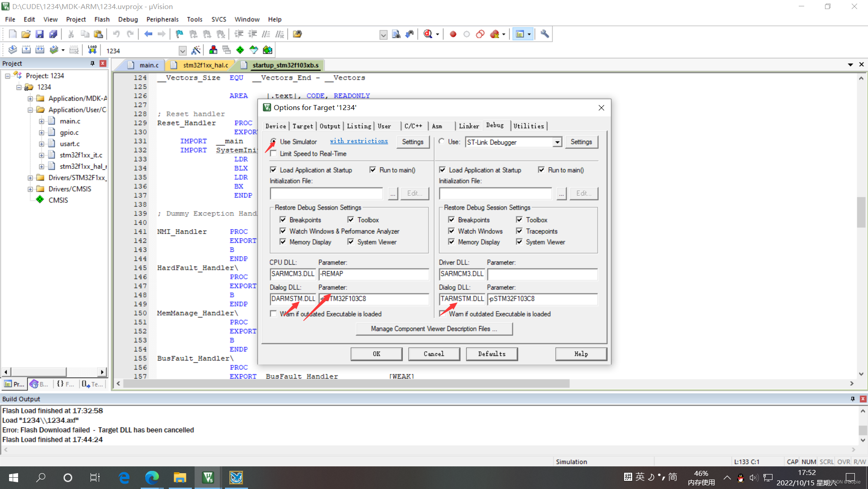
Task: Open the with restrictions link
Action: click(x=359, y=141)
